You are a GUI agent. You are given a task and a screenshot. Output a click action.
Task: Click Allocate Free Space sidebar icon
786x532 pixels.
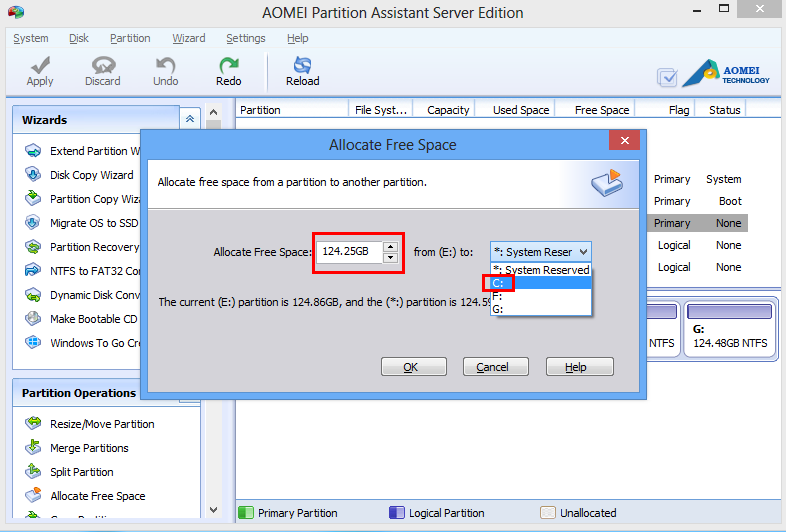33,495
